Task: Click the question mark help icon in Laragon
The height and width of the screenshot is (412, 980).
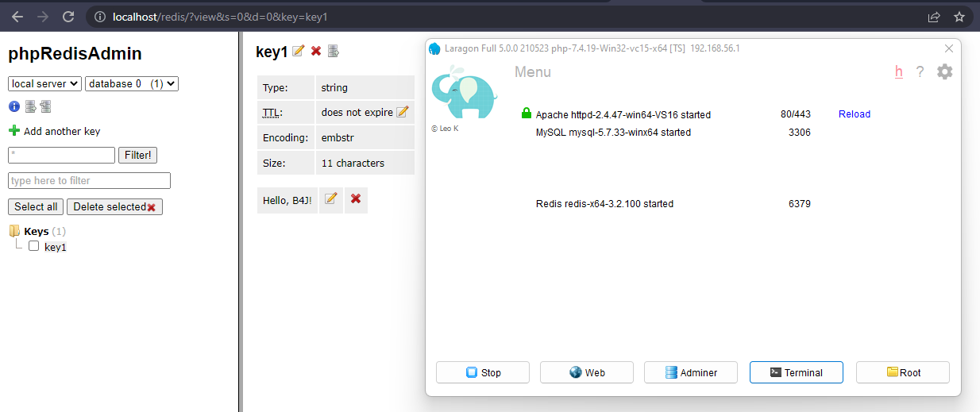Action: coord(920,71)
